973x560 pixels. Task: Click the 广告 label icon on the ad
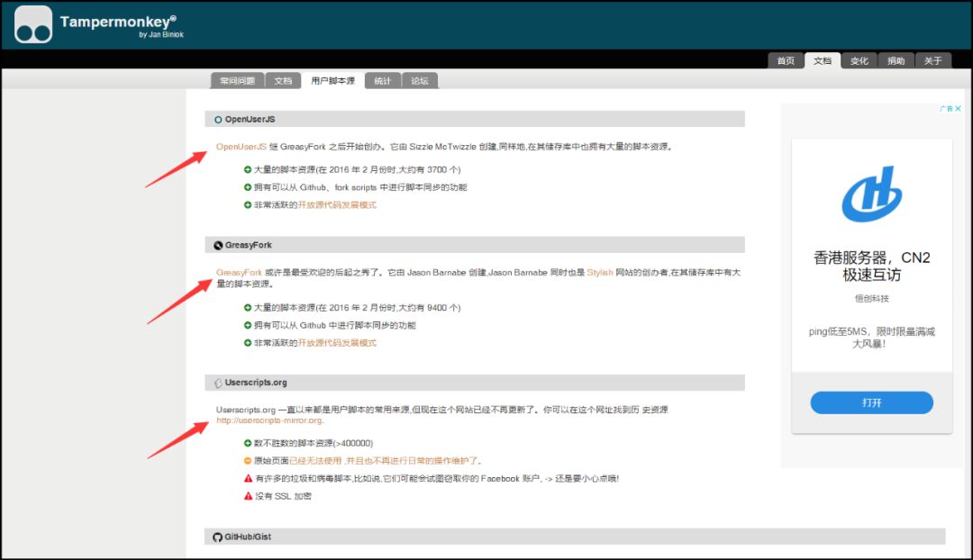pyautogui.click(x=946, y=109)
